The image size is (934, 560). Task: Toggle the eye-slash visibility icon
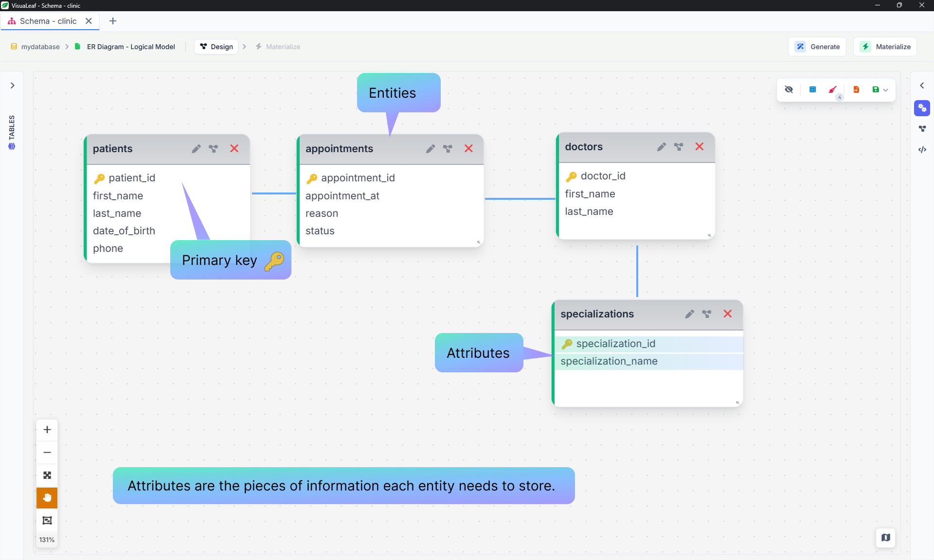coord(789,89)
